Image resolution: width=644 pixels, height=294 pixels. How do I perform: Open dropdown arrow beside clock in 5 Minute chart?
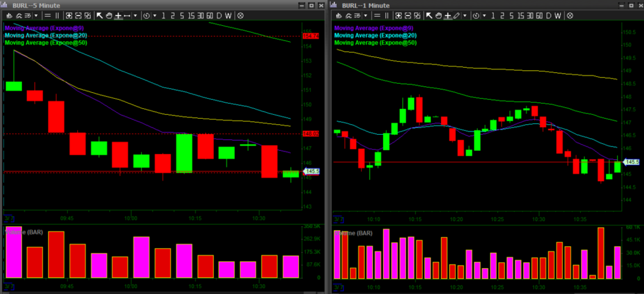[153, 15]
